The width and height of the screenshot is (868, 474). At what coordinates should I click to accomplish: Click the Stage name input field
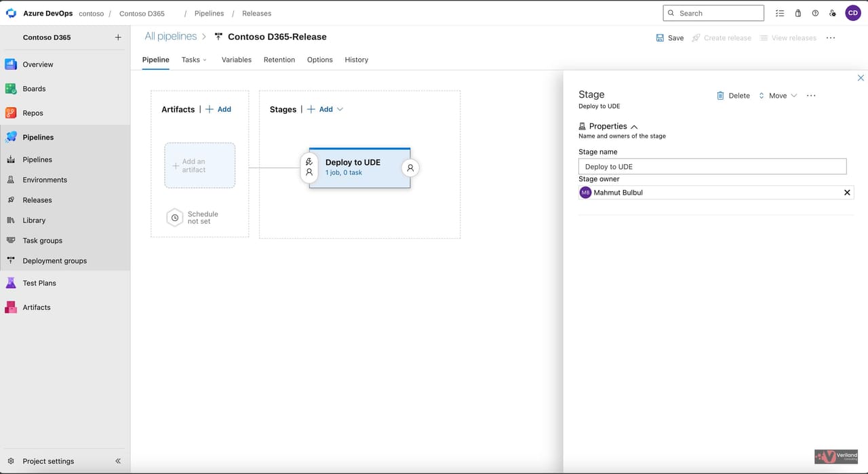(712, 166)
